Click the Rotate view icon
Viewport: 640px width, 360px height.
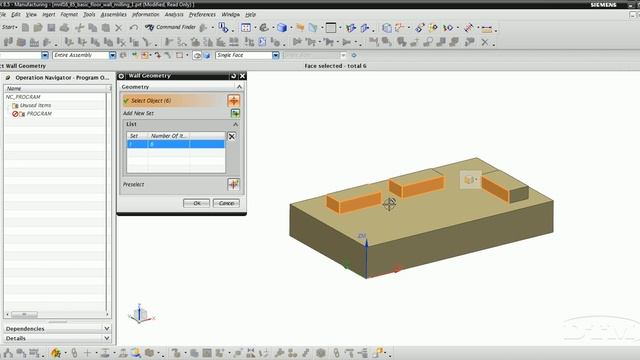click(264, 27)
